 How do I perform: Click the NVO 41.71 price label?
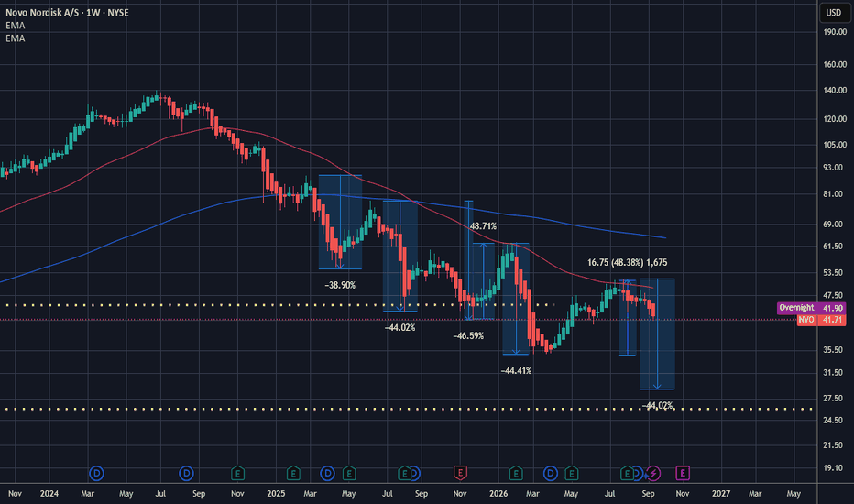tap(821, 320)
